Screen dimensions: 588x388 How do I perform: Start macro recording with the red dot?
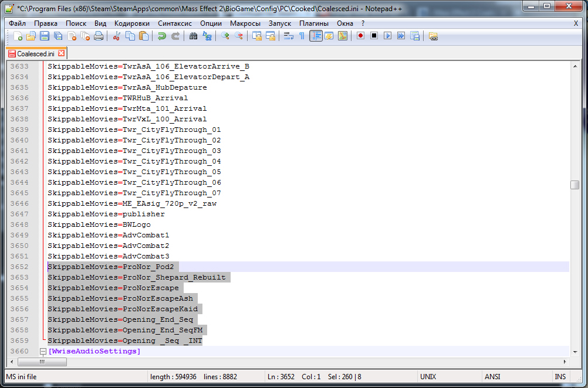click(360, 36)
